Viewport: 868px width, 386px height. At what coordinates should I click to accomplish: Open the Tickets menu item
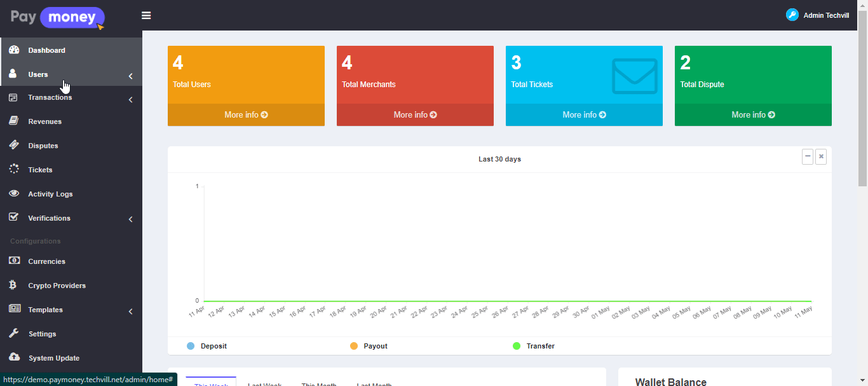pos(40,170)
